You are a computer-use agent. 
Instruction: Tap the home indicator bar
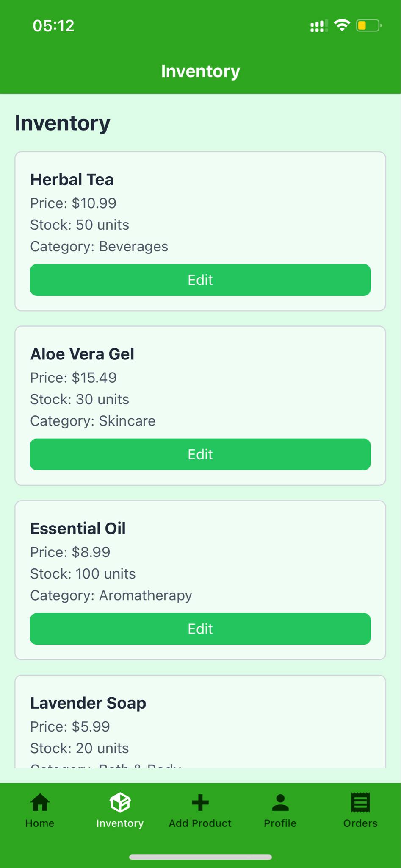pos(200,857)
